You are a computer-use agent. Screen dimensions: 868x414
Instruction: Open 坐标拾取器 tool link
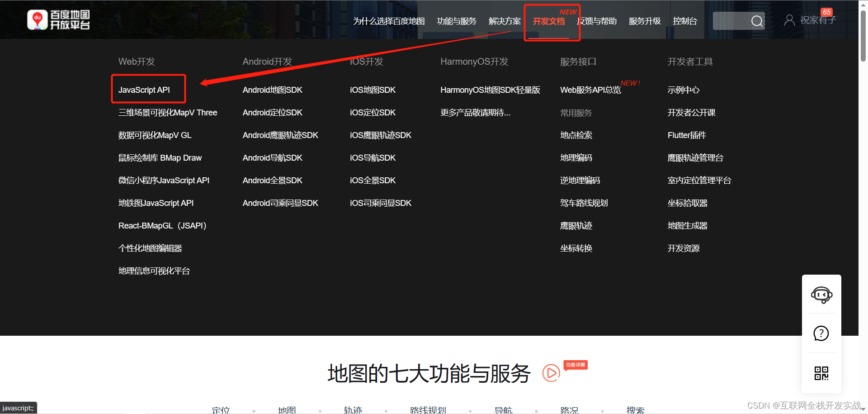[x=688, y=203]
